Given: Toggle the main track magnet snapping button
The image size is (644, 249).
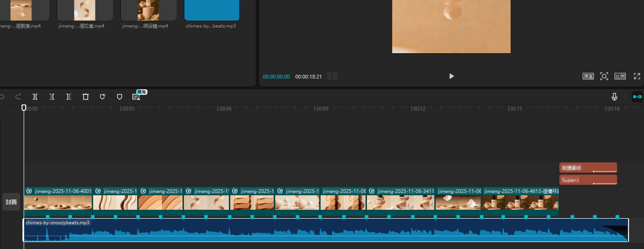Looking at the screenshot, I should pyautogui.click(x=637, y=97).
